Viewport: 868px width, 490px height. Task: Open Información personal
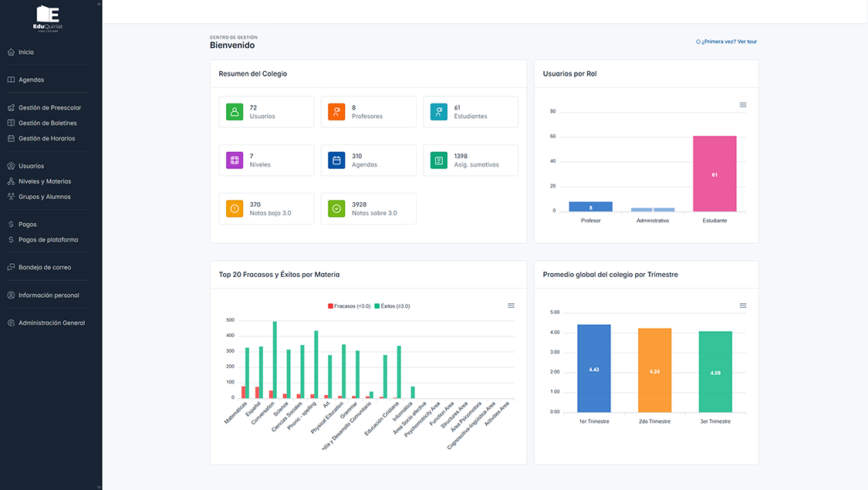click(49, 295)
